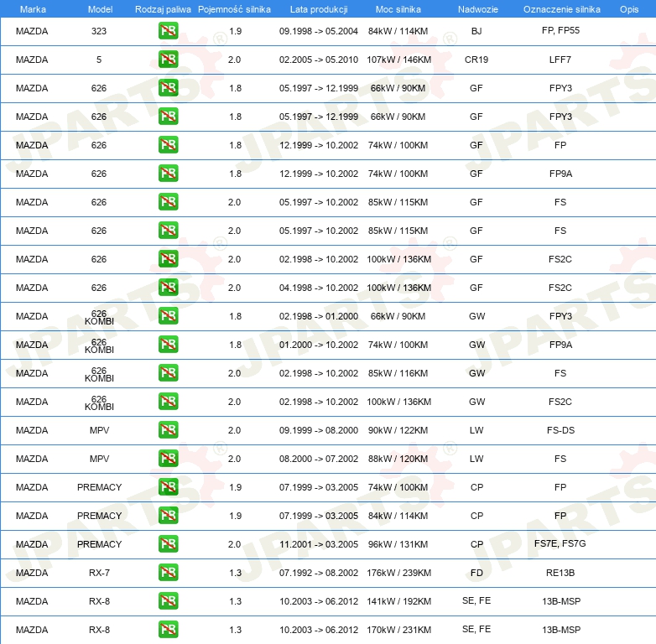Click engine power '170kW / 231KM'

[x=398, y=630]
